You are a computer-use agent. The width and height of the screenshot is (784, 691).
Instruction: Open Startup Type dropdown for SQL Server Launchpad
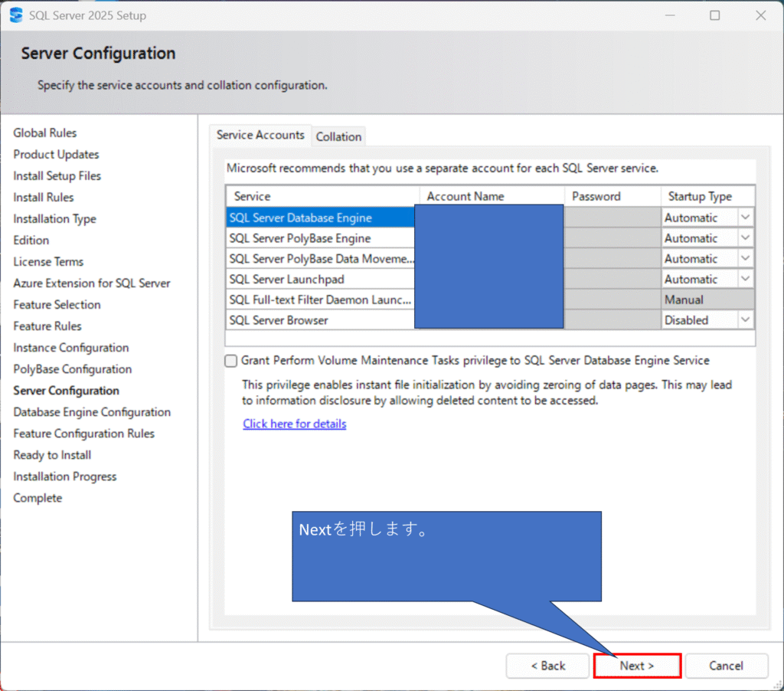(x=745, y=279)
